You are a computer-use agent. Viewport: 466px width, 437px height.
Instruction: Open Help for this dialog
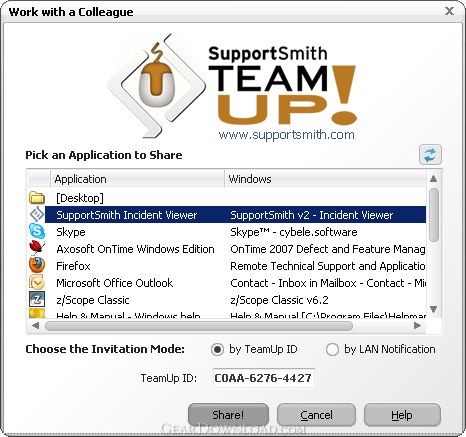click(x=402, y=415)
